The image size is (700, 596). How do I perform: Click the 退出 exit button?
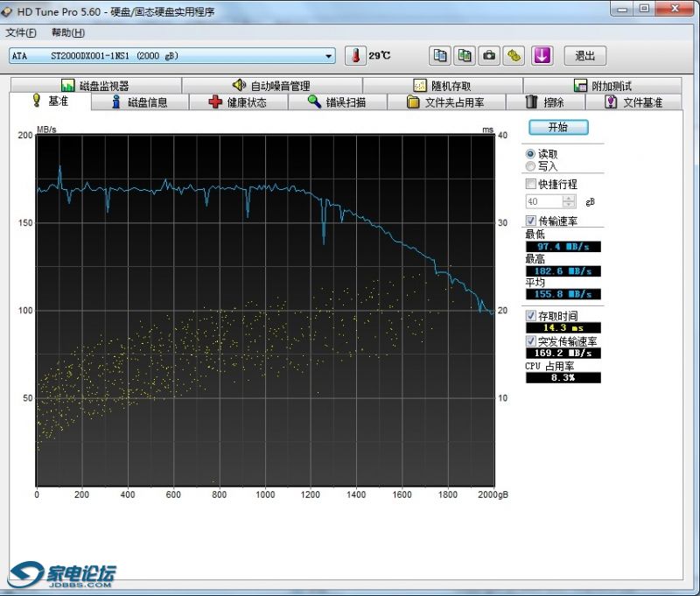click(x=584, y=56)
